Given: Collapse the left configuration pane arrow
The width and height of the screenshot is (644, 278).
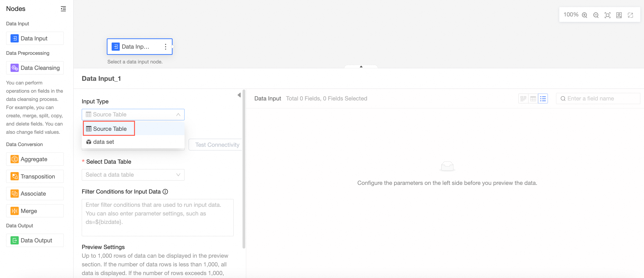Looking at the screenshot, I should 239,95.
